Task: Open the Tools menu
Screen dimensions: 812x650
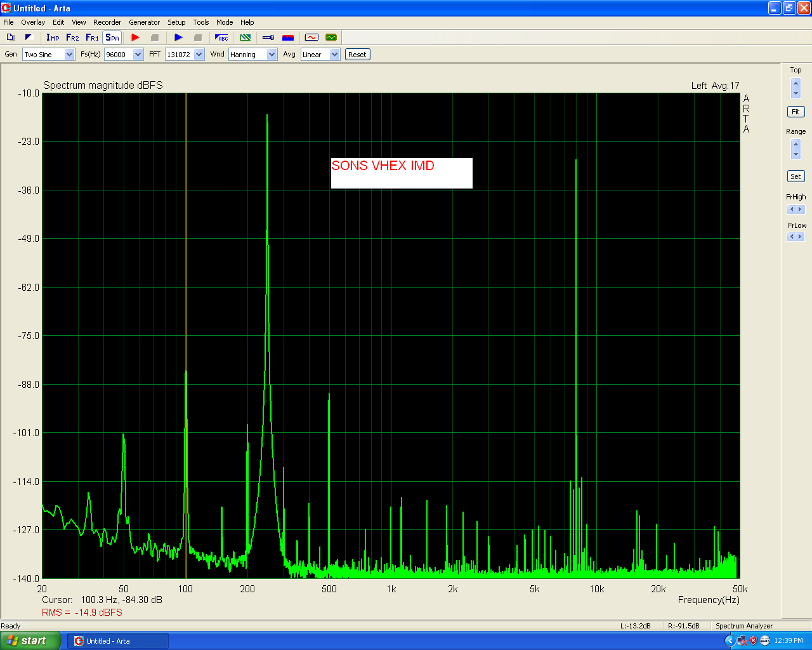Action: (201, 22)
